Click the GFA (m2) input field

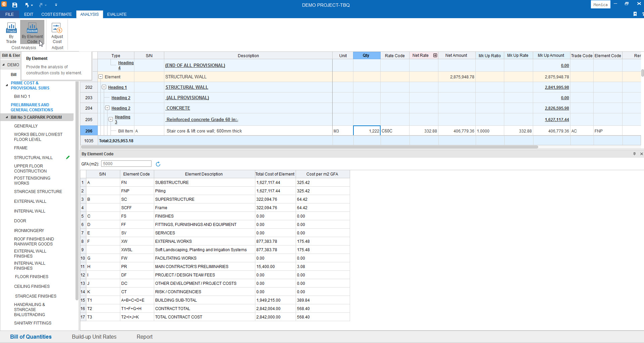tap(126, 164)
